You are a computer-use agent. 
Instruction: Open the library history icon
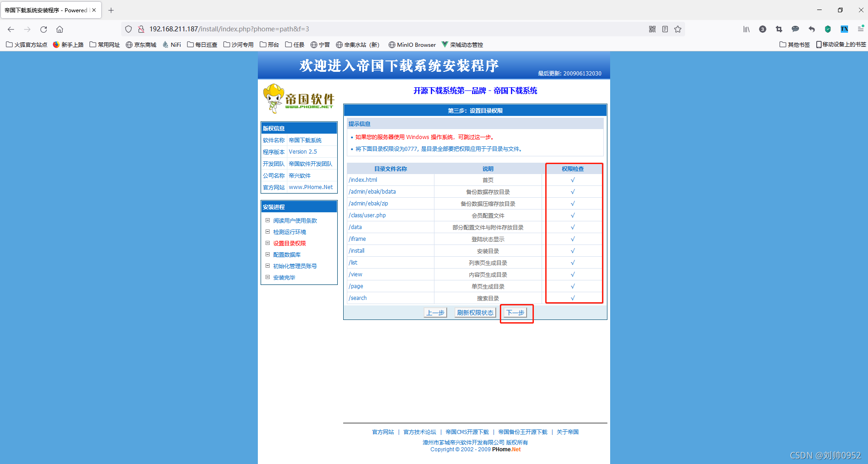coord(746,29)
